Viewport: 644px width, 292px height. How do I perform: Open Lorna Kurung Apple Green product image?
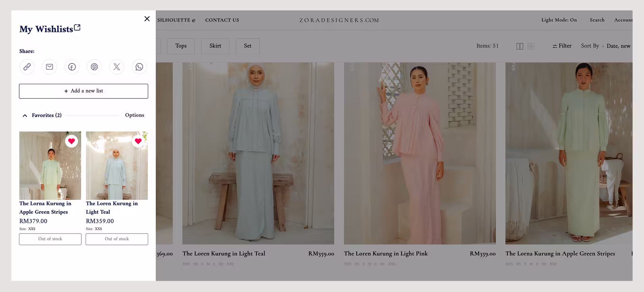(x=569, y=153)
